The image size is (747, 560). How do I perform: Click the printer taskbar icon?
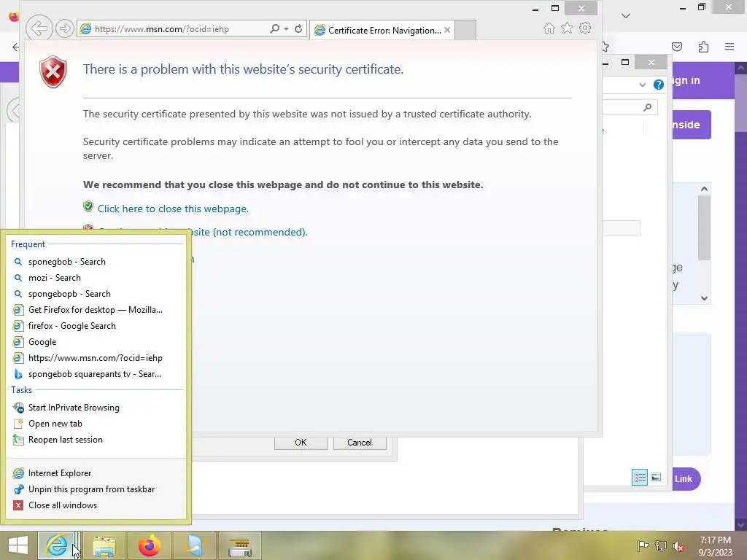click(x=239, y=545)
